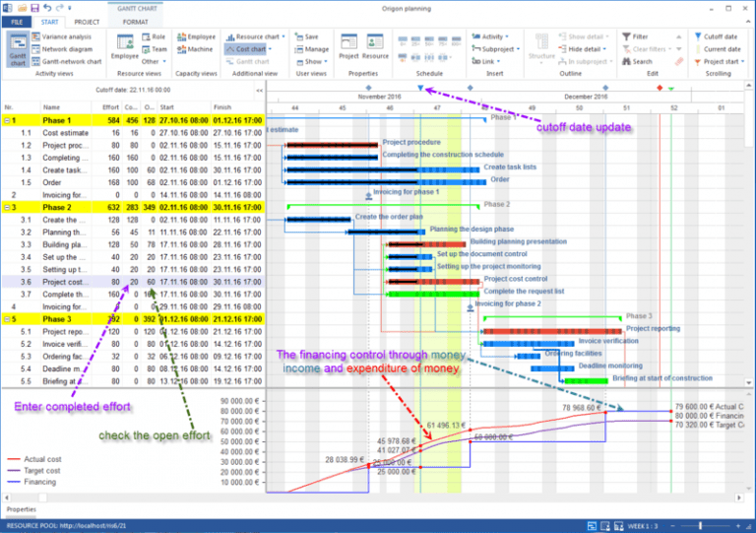Open Variance analysis view

pos(61,36)
